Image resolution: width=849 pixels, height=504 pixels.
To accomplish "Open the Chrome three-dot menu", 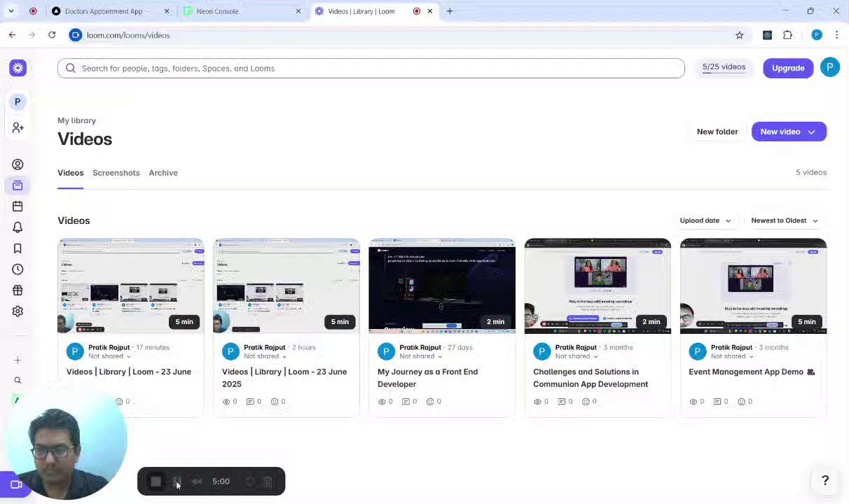I will pos(836,35).
